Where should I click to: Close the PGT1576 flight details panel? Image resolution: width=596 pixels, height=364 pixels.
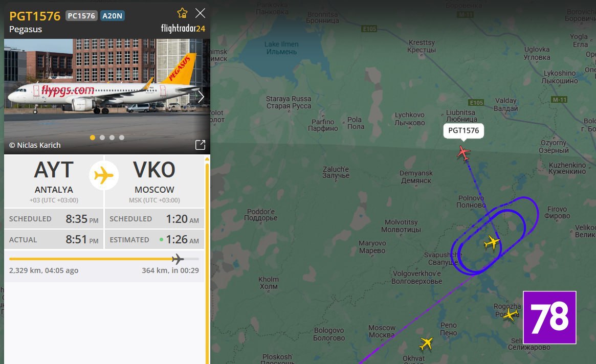(201, 13)
